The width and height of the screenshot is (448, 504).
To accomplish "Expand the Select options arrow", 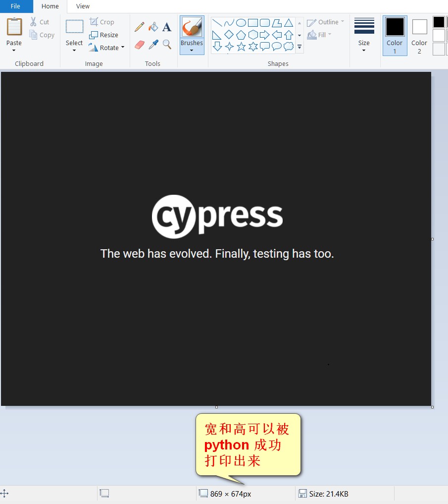I will (74, 51).
